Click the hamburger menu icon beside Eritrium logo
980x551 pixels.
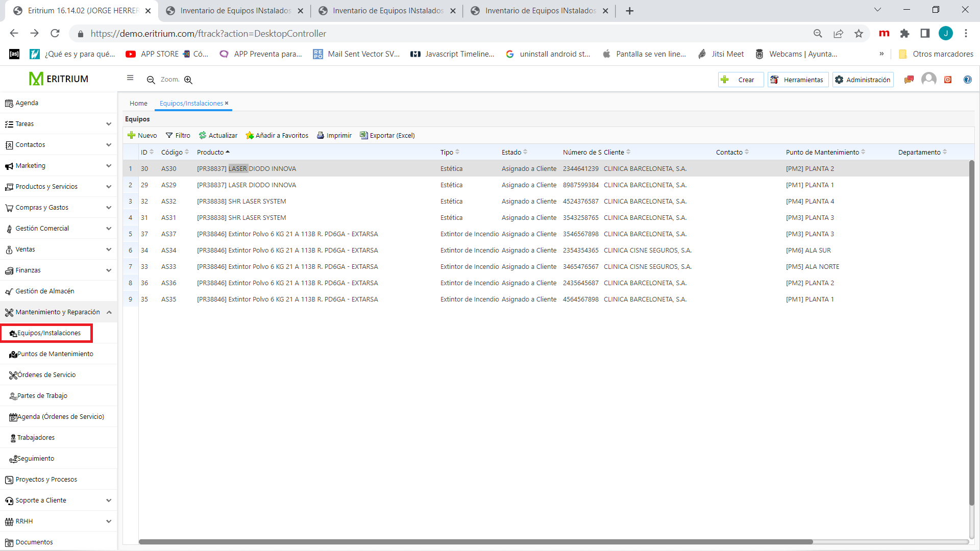coord(130,78)
